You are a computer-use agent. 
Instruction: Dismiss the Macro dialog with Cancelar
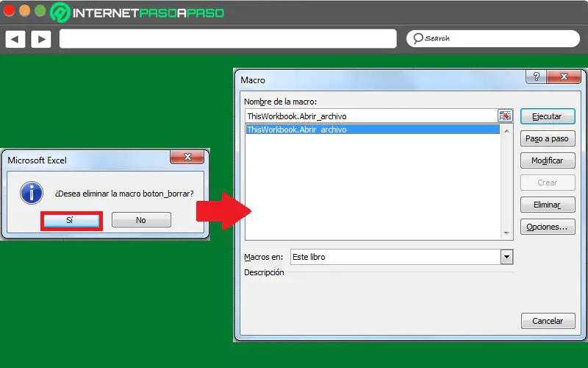(548, 321)
